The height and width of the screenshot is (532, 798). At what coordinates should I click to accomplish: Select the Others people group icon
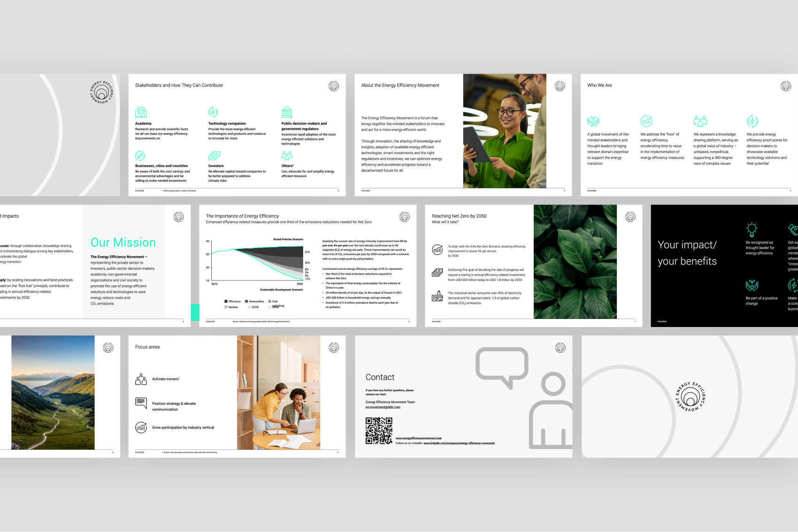pyautogui.click(x=287, y=156)
